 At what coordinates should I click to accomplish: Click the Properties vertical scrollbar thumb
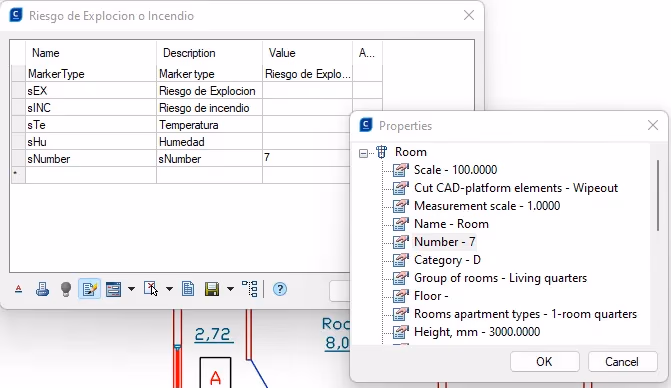pyautogui.click(x=658, y=195)
